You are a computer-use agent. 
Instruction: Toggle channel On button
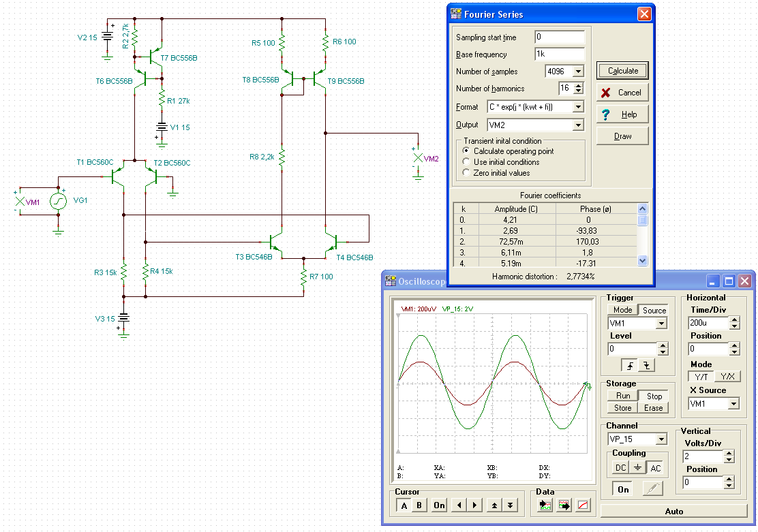point(623,489)
